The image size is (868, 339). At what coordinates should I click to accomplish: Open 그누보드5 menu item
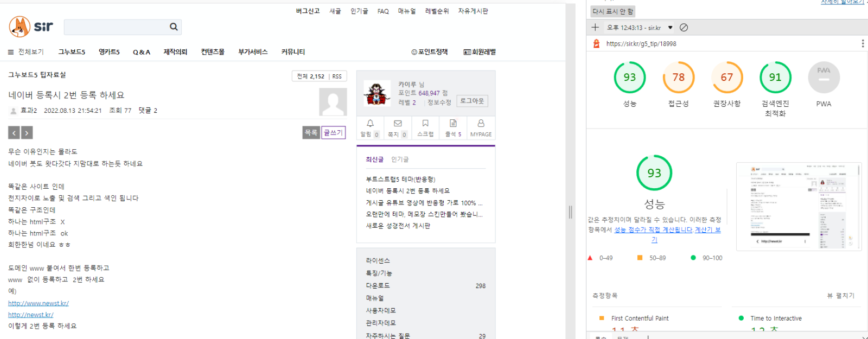pyautogui.click(x=72, y=52)
